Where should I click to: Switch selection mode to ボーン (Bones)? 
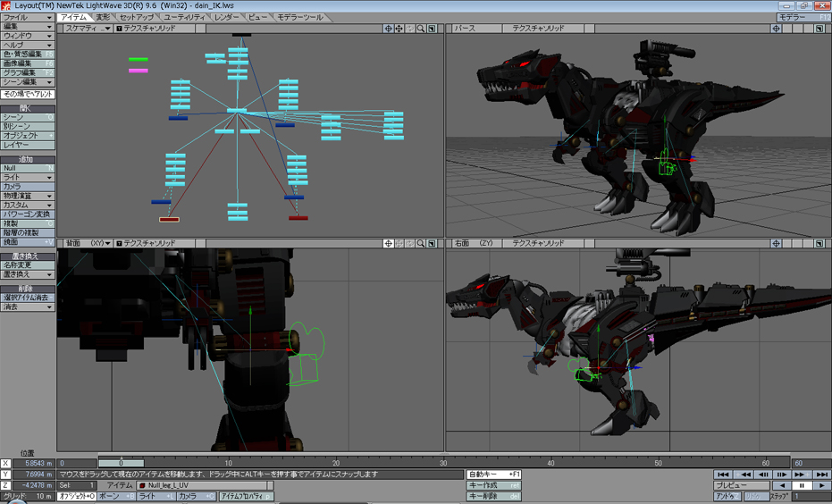pos(113,496)
